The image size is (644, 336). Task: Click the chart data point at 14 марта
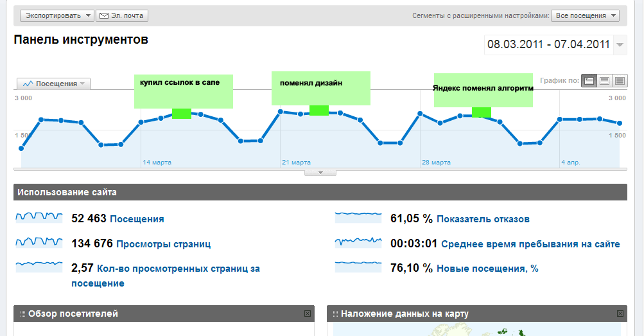(141, 123)
